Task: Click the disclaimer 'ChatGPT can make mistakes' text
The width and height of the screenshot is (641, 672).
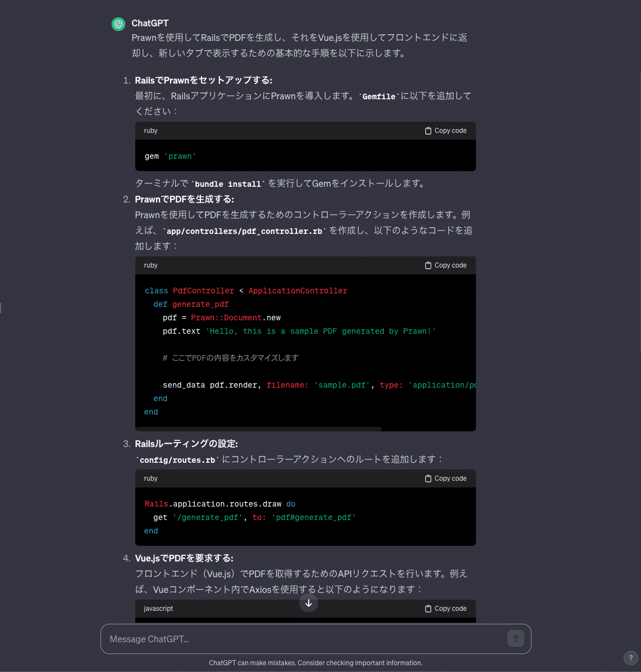Action: (x=315, y=663)
